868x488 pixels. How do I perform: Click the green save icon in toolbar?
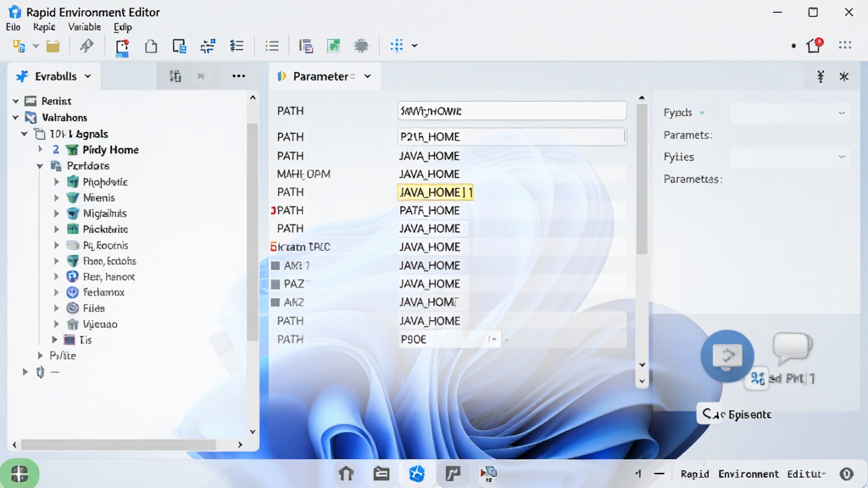(x=334, y=46)
